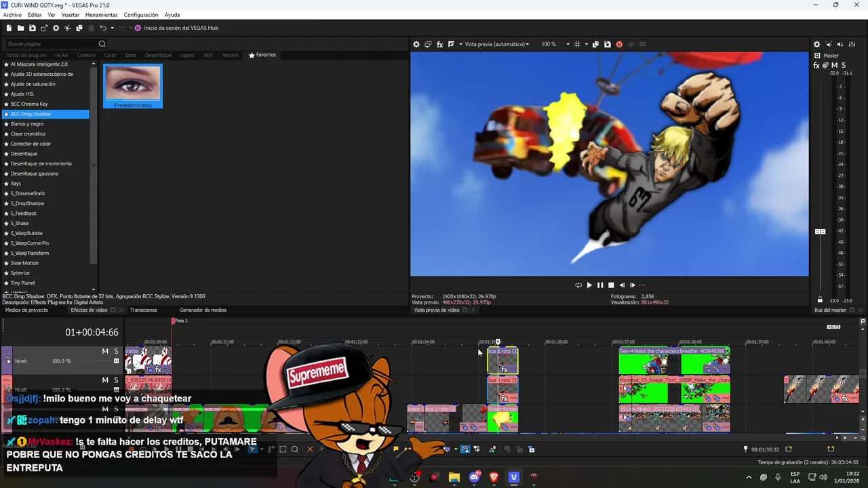Toggle loop playback in preview

(x=578, y=285)
